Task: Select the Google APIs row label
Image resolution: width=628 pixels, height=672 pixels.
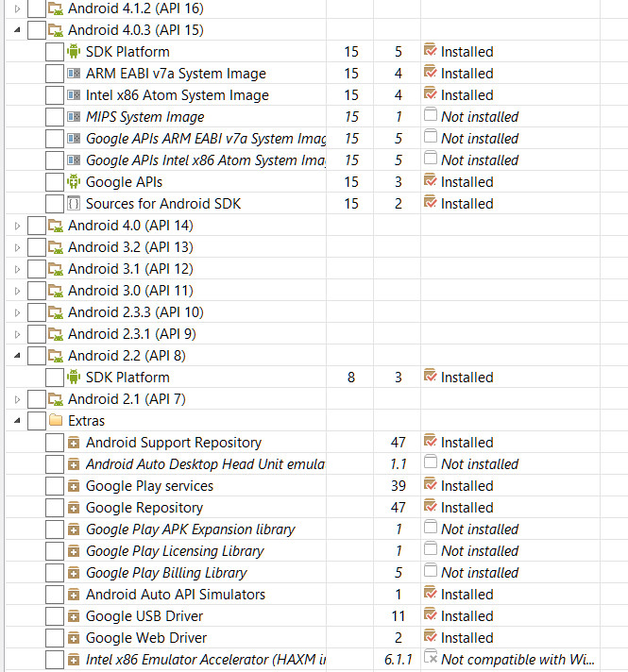Action: tap(124, 182)
